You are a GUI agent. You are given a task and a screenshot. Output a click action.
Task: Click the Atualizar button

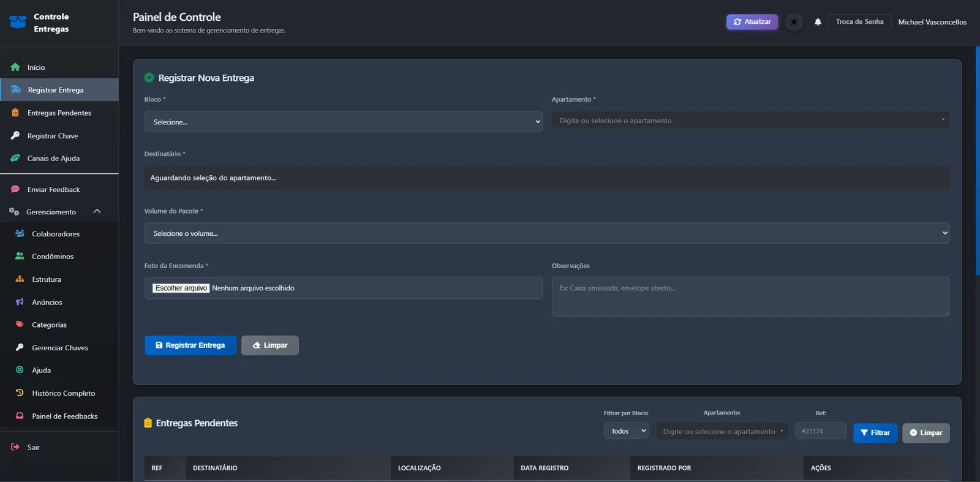[752, 22]
